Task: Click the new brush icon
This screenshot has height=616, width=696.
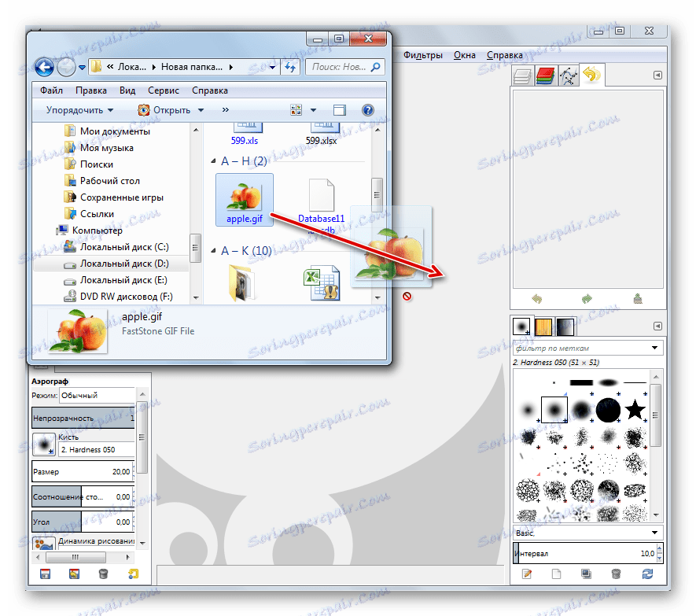Action: (x=556, y=574)
